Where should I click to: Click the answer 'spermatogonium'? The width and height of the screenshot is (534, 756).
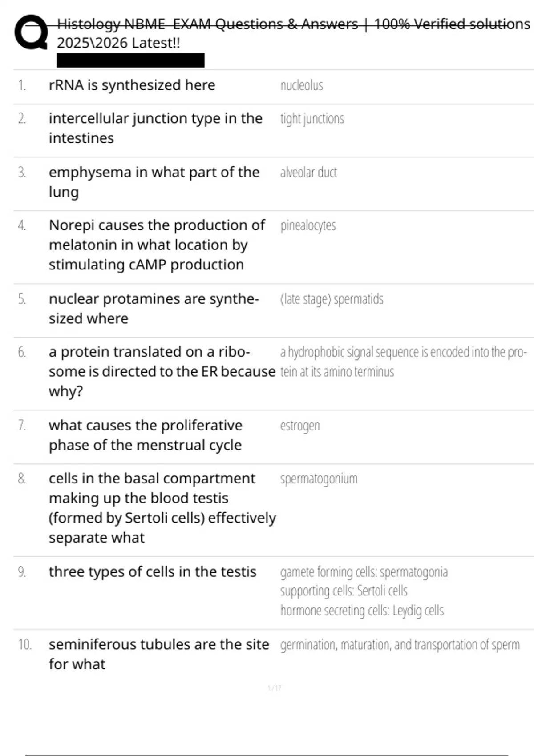pyautogui.click(x=319, y=479)
